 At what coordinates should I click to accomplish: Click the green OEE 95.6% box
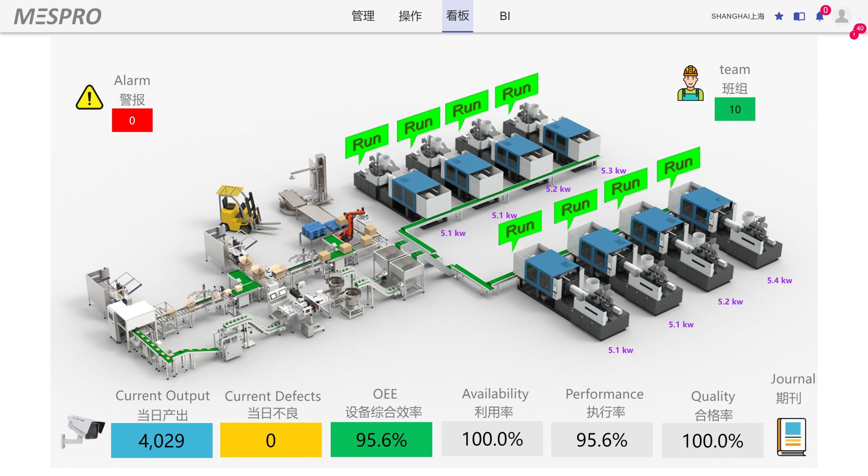[381, 439]
